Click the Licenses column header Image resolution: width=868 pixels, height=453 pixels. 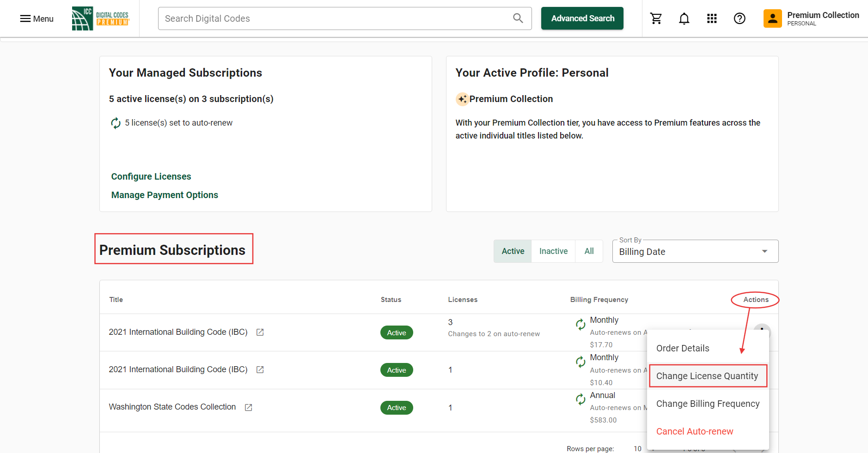pos(463,300)
